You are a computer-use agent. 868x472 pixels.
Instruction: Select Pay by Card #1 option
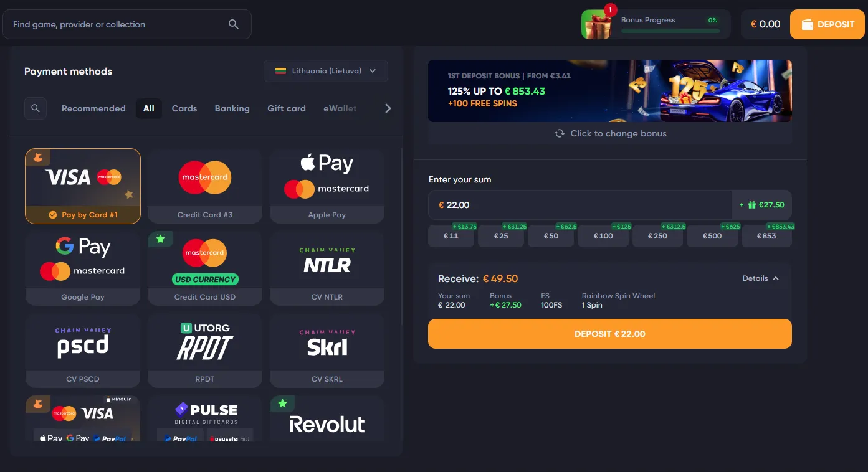click(83, 186)
